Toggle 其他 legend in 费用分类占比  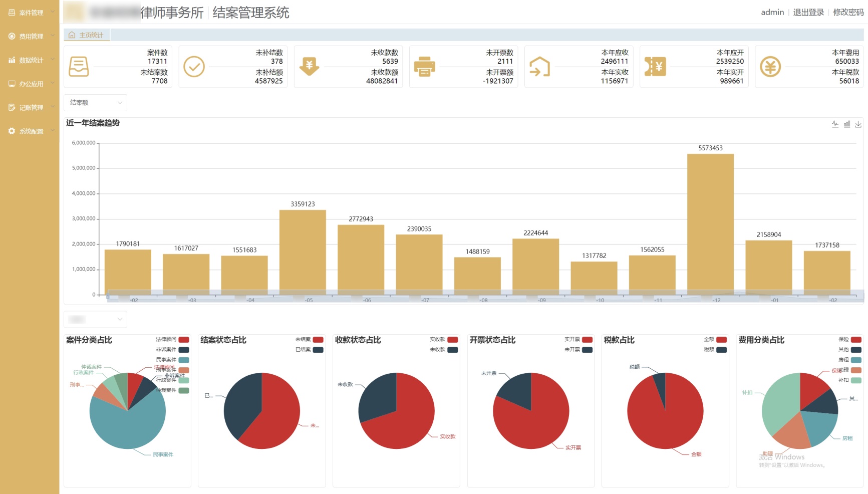(x=849, y=350)
